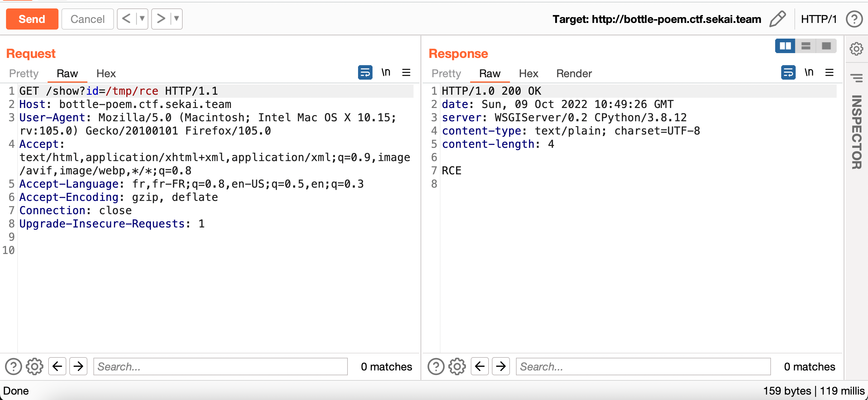
Task: Expand the Inspector panel lines icon
Action: tap(857, 78)
